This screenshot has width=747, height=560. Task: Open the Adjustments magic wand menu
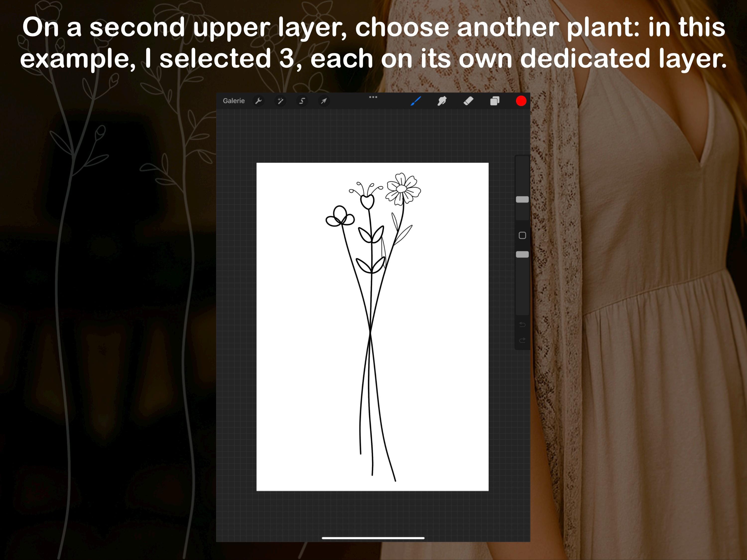tap(280, 101)
